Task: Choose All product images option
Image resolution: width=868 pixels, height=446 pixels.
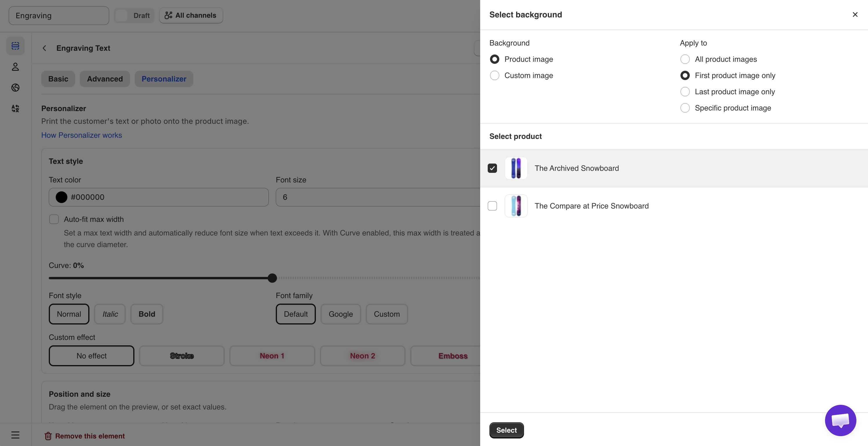Action: click(x=685, y=59)
